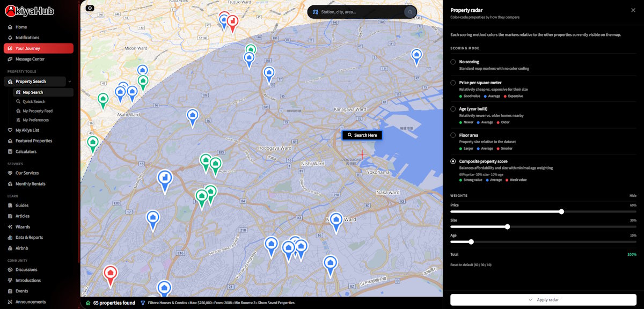
Task: Click the AkiyaHub logo
Action: (x=30, y=10)
